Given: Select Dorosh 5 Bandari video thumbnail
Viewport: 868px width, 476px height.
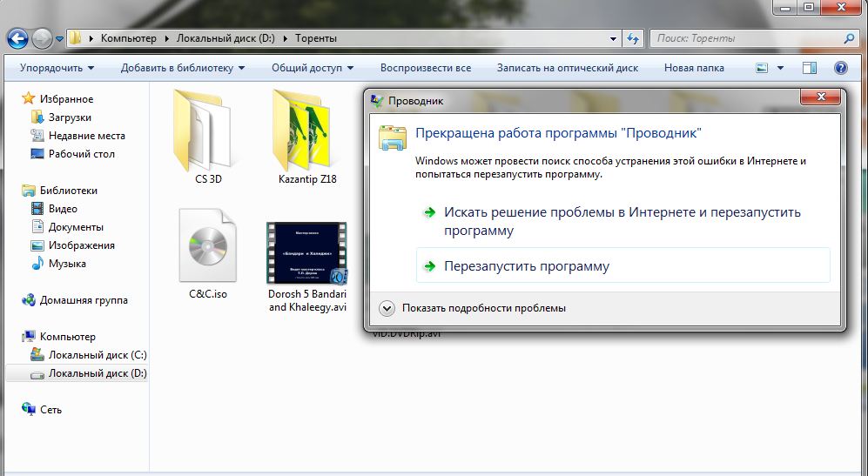Looking at the screenshot, I should pos(306,253).
